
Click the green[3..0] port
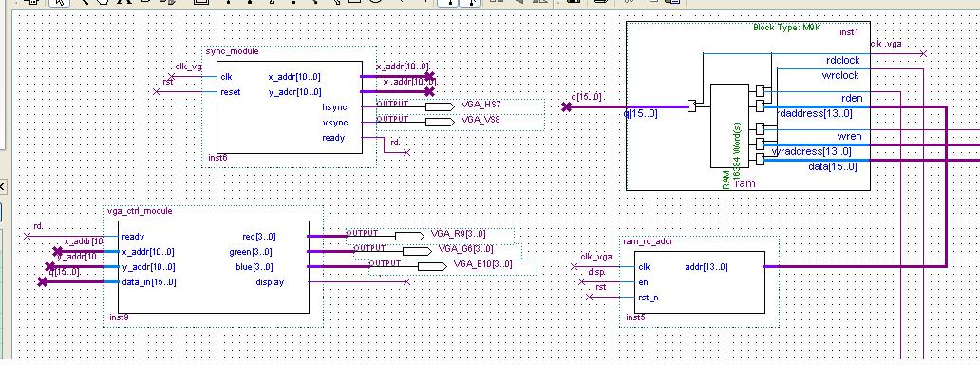(x=251, y=252)
